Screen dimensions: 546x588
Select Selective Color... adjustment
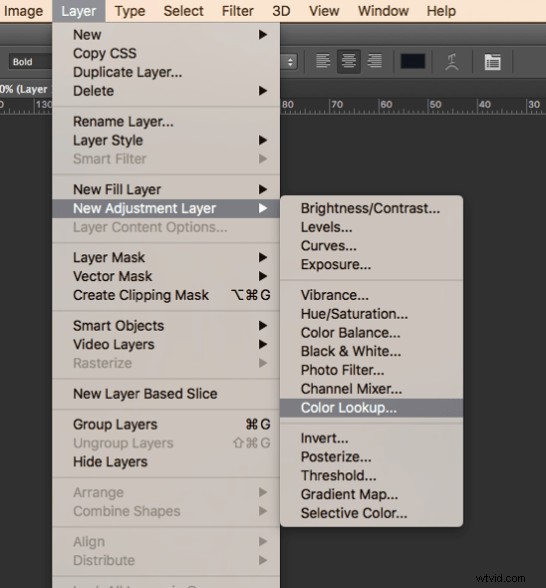[x=372, y=513]
